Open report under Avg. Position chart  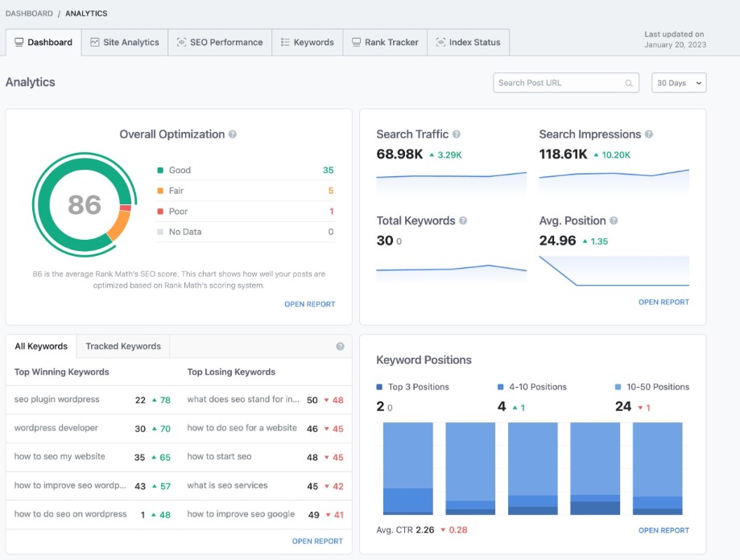coord(664,303)
